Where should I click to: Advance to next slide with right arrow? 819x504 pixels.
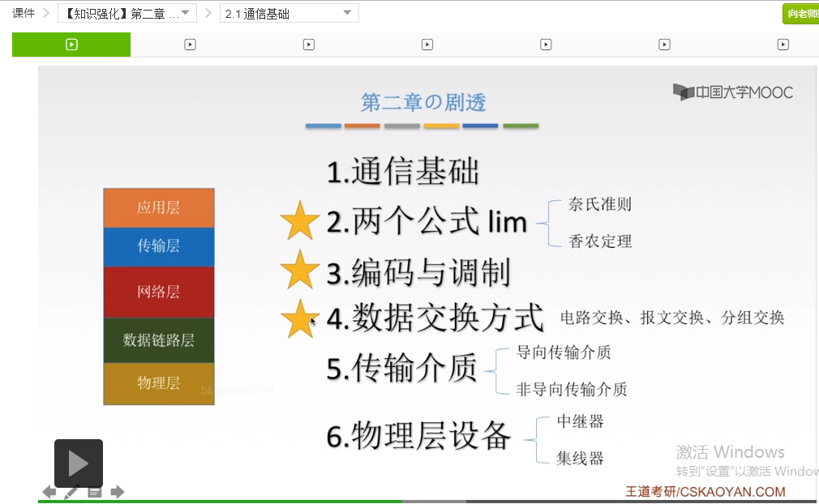(x=118, y=492)
